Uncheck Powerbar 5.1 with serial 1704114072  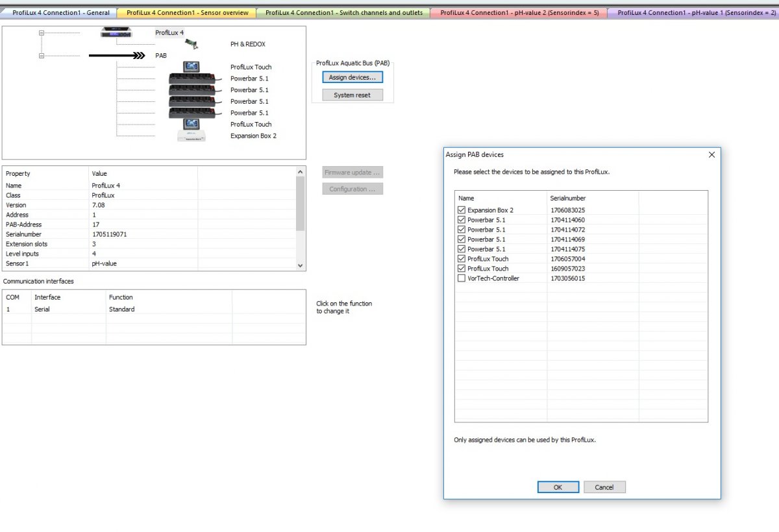click(462, 230)
